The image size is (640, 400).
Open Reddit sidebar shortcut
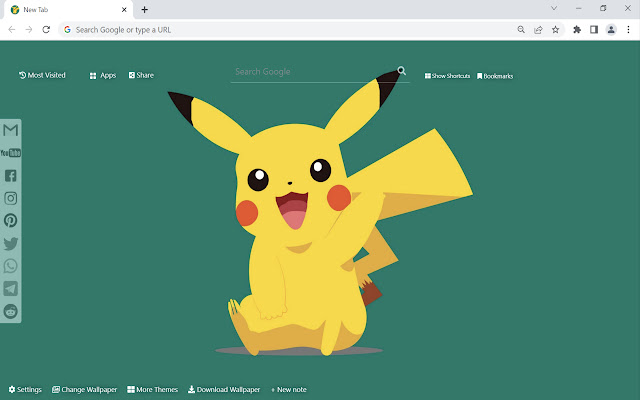pos(11,311)
